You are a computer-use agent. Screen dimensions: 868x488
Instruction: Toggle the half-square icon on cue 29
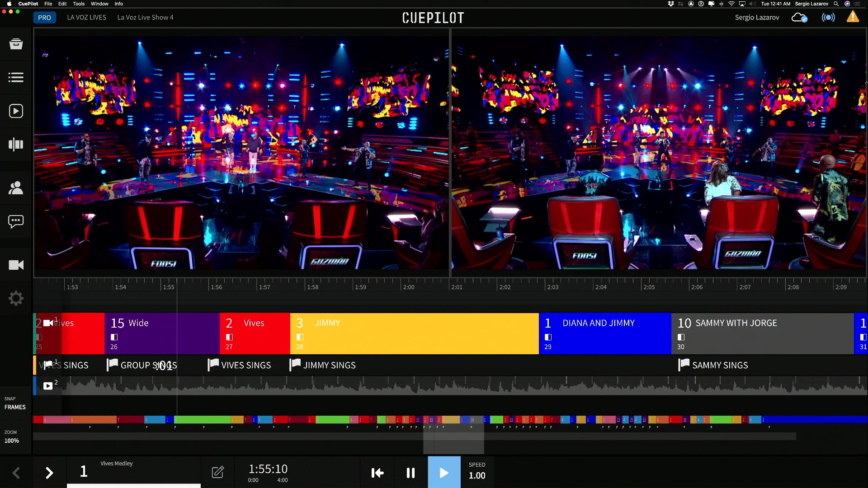tap(548, 337)
